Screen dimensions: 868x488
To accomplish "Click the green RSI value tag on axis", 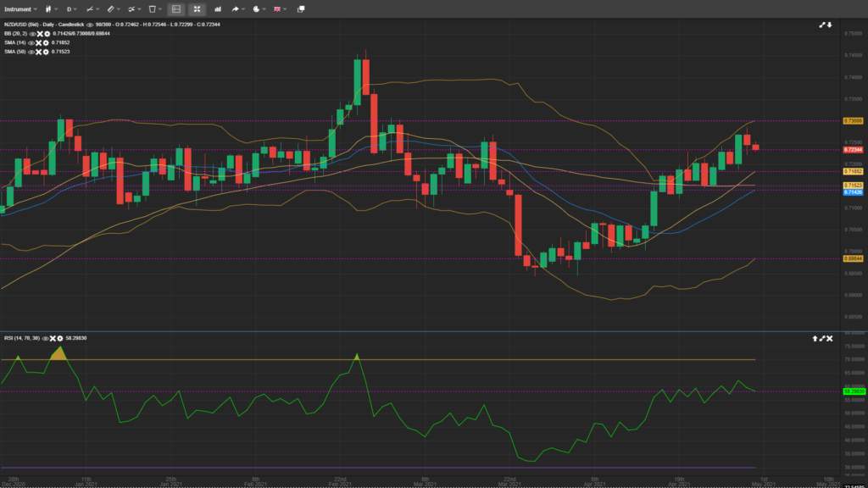I will coord(854,391).
